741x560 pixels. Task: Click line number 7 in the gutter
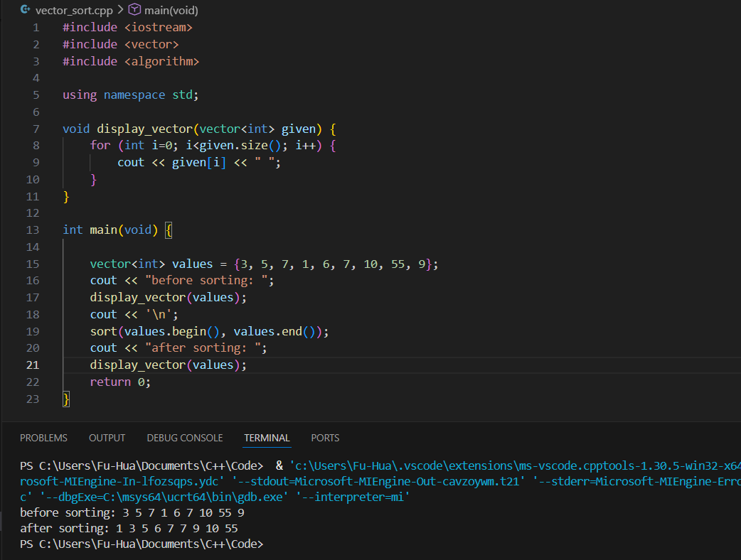pyautogui.click(x=36, y=129)
